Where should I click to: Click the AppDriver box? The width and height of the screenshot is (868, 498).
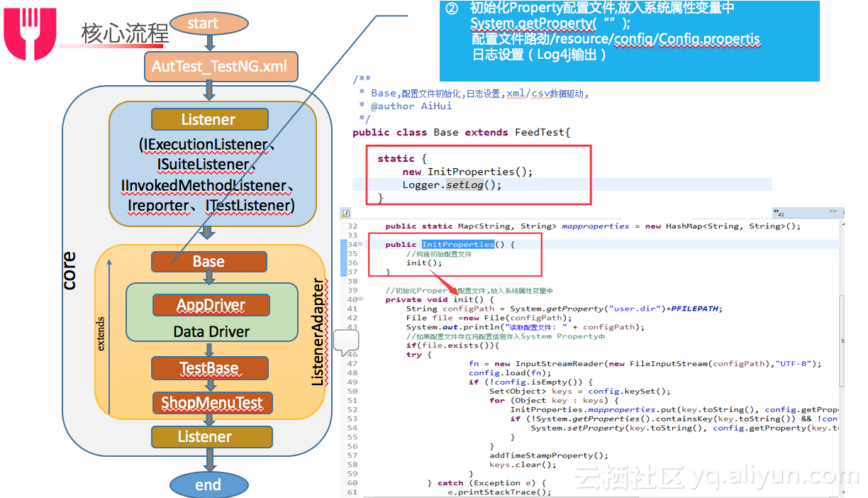pos(211,305)
